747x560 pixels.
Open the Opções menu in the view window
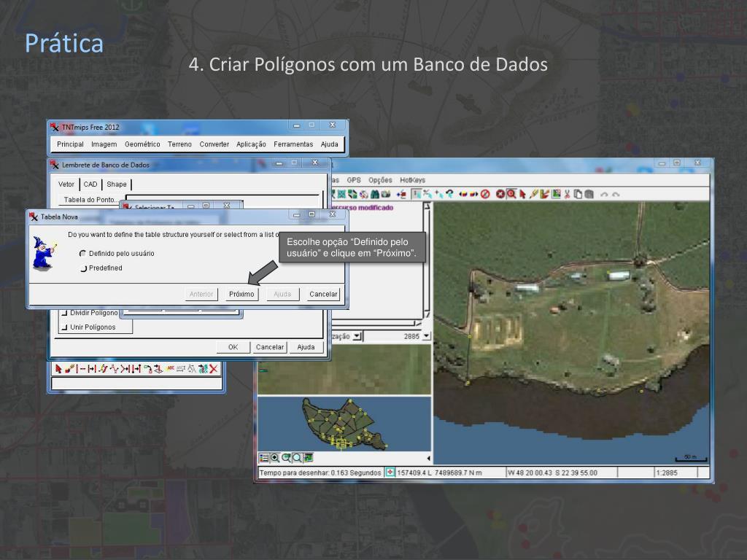(x=380, y=180)
